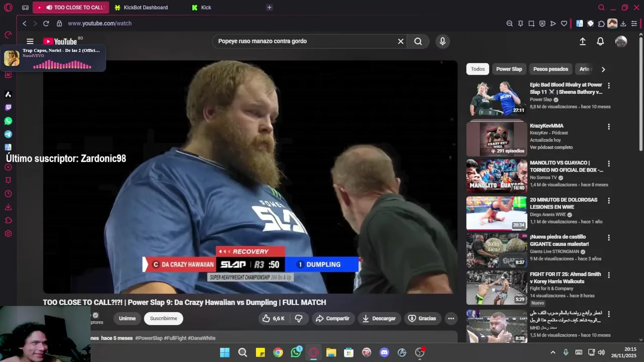The width and height of the screenshot is (644, 362).
Task: Reload the page
Action: 46,24
